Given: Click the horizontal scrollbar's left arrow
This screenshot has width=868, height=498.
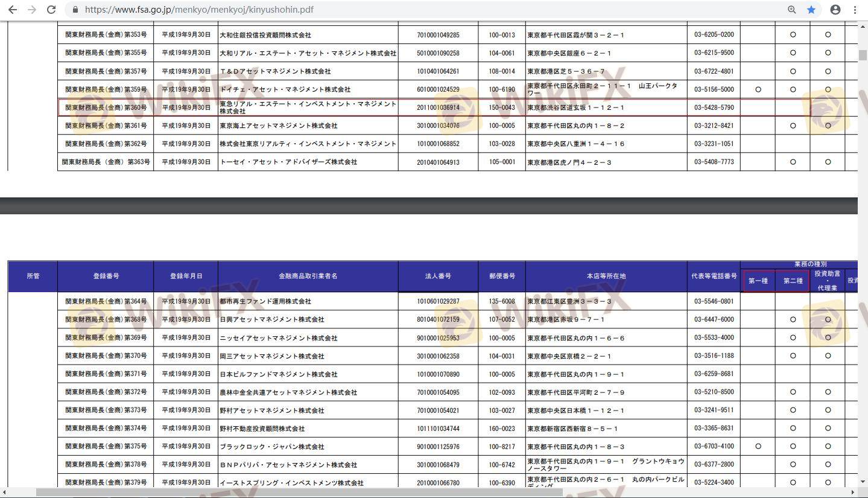Looking at the screenshot, I should (x=5, y=493).
